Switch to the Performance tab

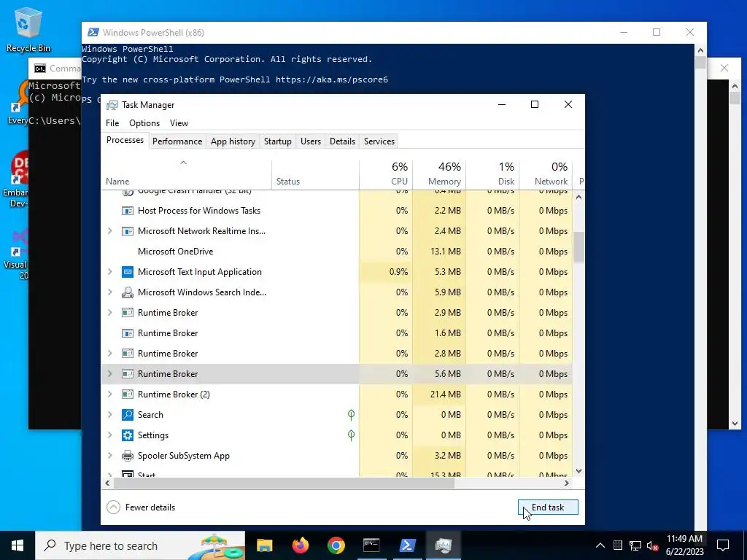click(x=177, y=141)
